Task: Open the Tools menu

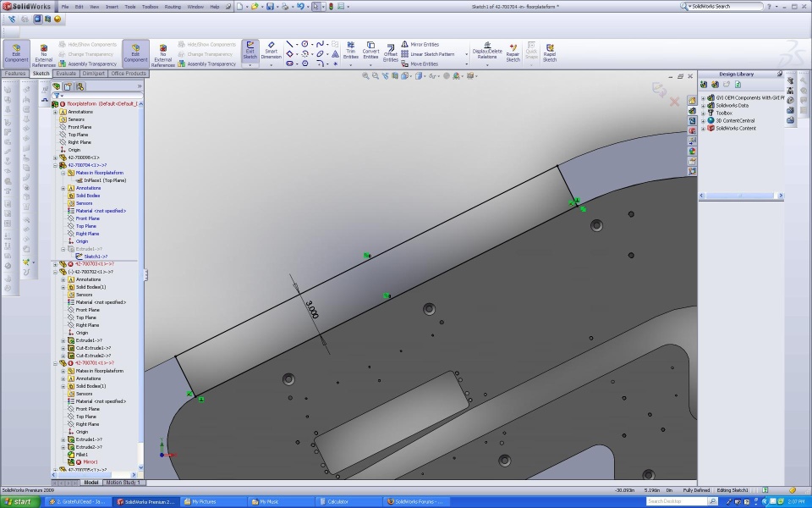Action: [x=130, y=7]
